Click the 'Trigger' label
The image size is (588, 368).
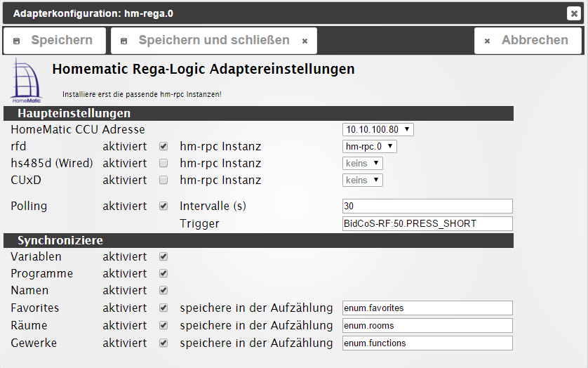[x=199, y=224]
